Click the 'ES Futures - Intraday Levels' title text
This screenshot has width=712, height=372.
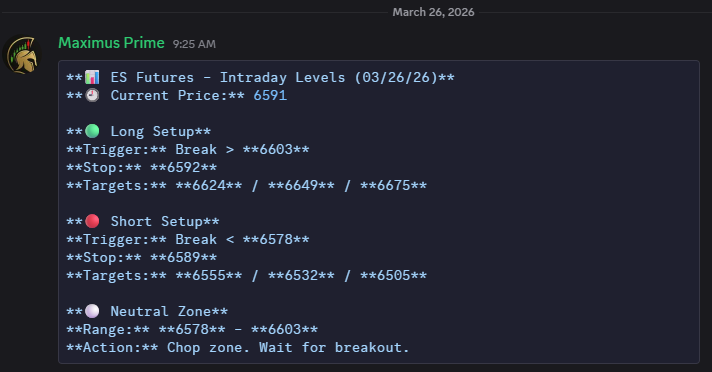tap(227, 77)
